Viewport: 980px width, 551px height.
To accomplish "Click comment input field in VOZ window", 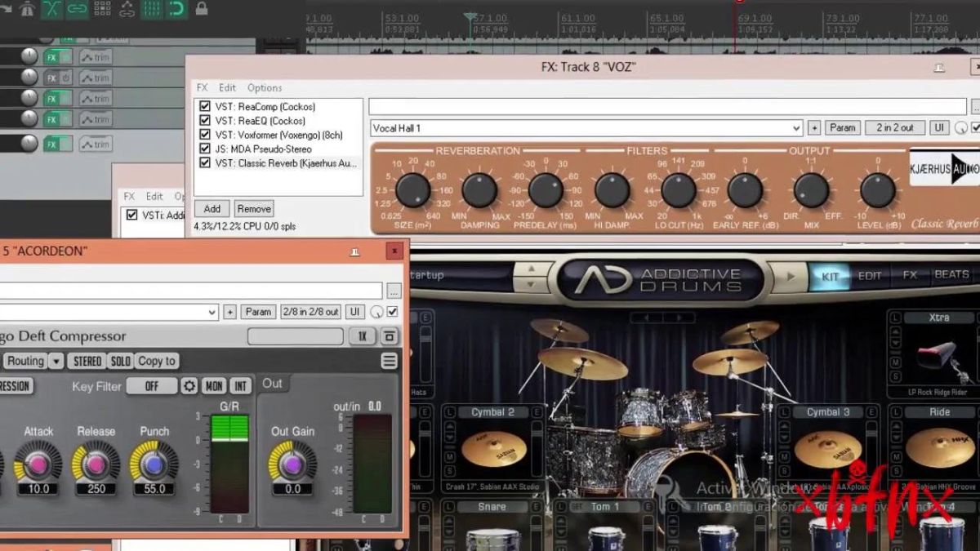I will coord(667,107).
